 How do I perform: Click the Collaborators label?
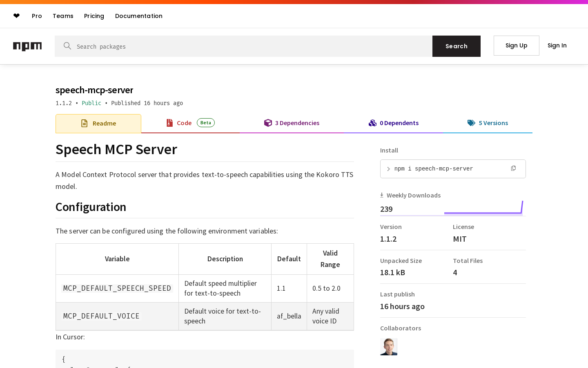(401, 328)
